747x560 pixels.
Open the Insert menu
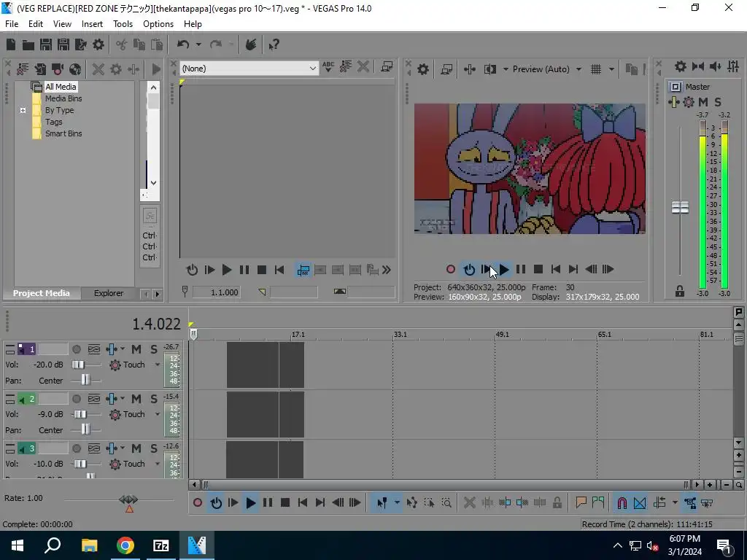pyautogui.click(x=92, y=24)
